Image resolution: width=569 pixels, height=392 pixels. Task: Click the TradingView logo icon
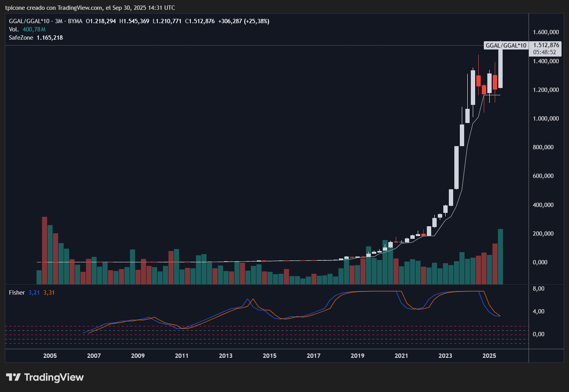click(x=13, y=377)
